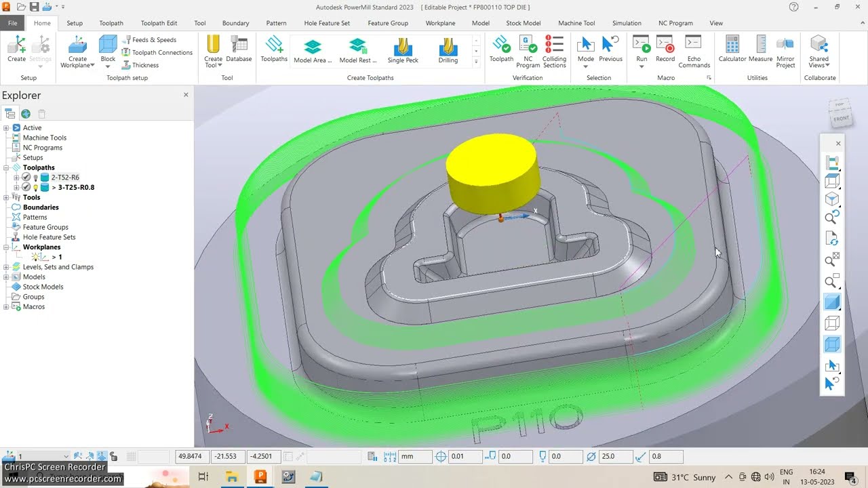Click the ViewCube FRONT face
The height and width of the screenshot is (488, 868).
click(x=841, y=119)
